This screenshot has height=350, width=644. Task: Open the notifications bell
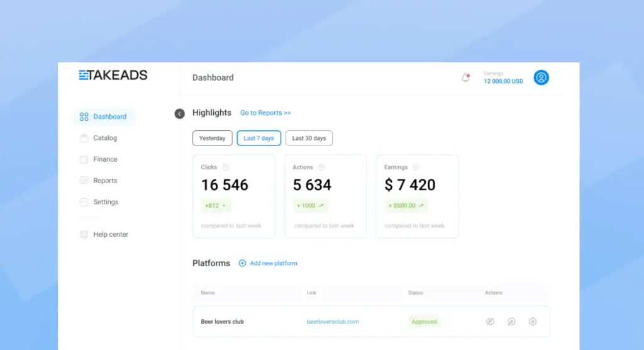click(x=465, y=77)
